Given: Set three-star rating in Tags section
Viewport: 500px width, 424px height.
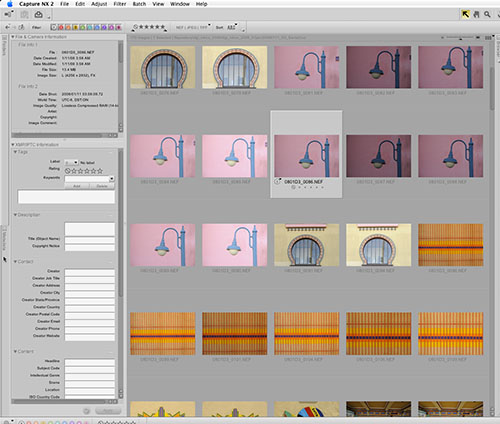Looking at the screenshot, I should coord(87,171).
